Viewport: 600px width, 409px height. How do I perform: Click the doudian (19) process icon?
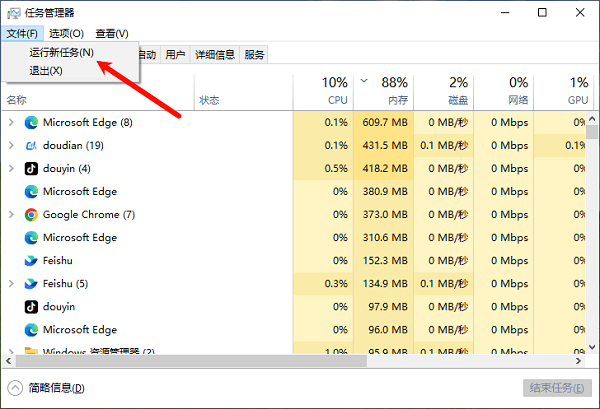coord(32,145)
